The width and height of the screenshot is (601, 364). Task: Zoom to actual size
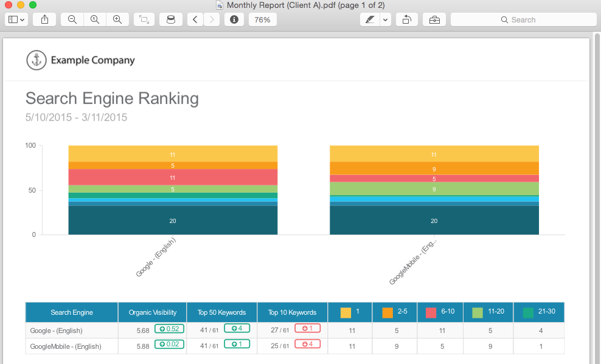pos(95,19)
